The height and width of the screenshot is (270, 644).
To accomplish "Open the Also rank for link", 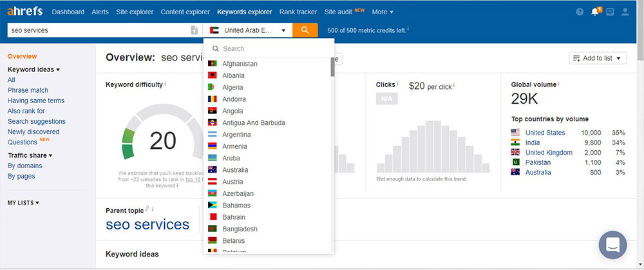I will pos(26,111).
